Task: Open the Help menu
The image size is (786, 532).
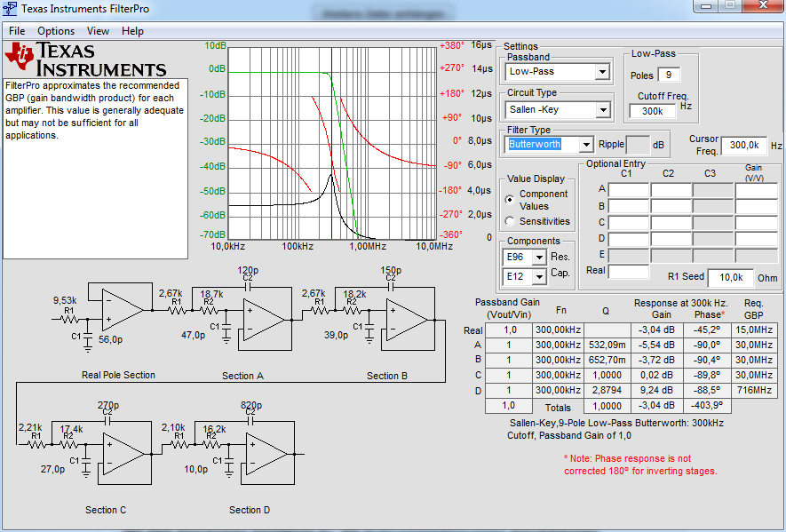Action: click(132, 31)
